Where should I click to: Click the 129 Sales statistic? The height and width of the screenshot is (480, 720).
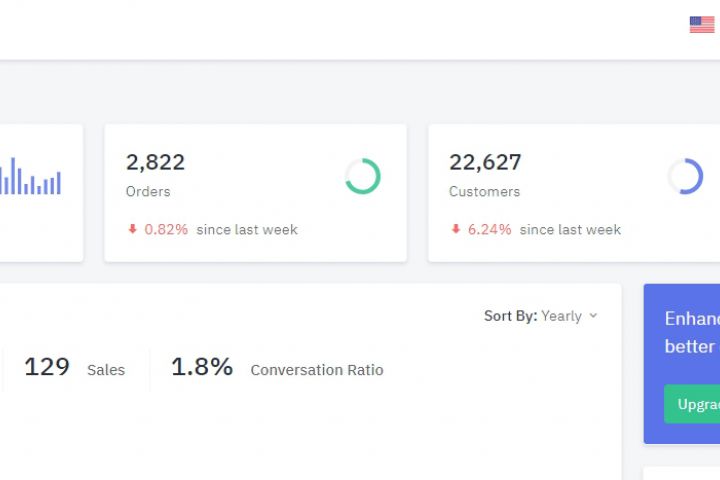coord(47,368)
